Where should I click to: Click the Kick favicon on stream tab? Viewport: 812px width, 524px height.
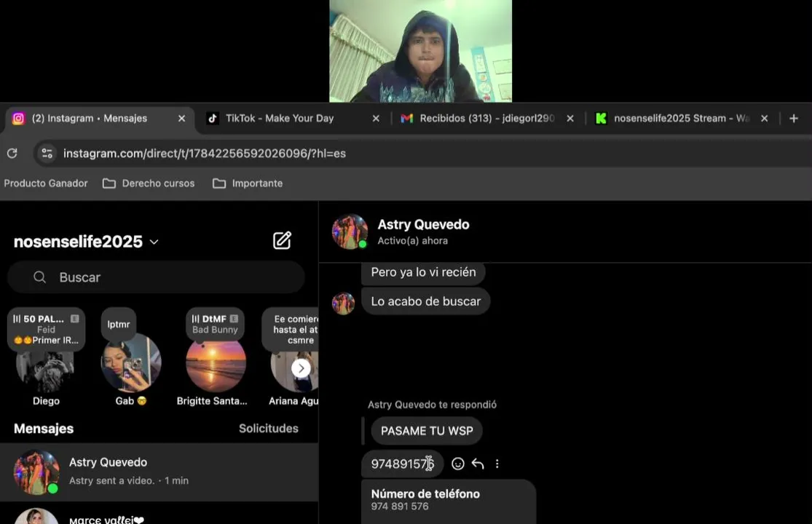coord(602,119)
